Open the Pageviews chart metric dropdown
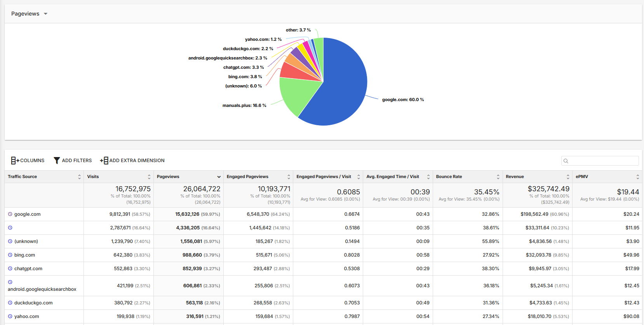Image resolution: width=644 pixels, height=325 pixels. tap(29, 14)
